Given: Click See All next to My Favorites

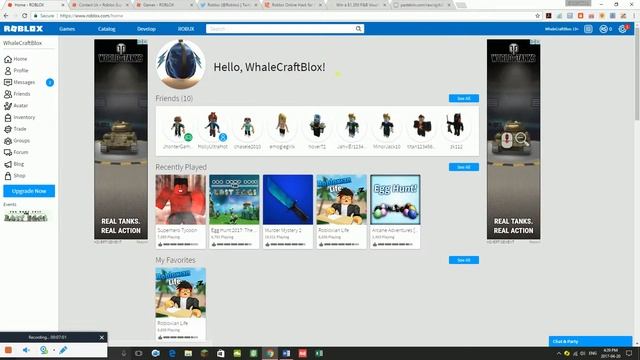Looking at the screenshot, I should (x=464, y=260).
